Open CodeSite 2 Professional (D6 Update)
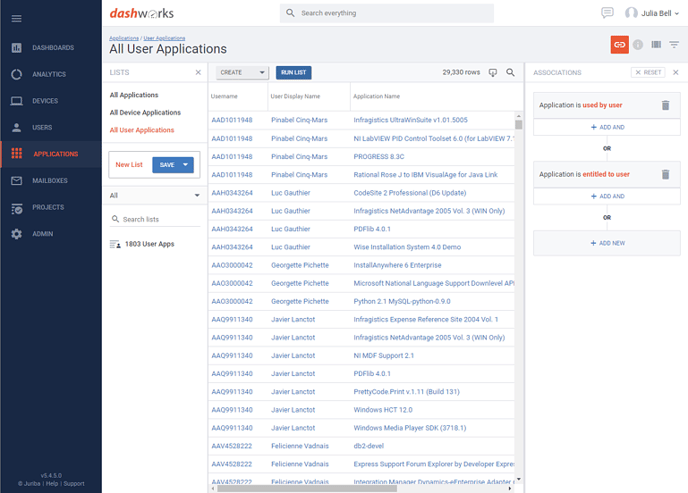The height and width of the screenshot is (493, 688). point(410,193)
